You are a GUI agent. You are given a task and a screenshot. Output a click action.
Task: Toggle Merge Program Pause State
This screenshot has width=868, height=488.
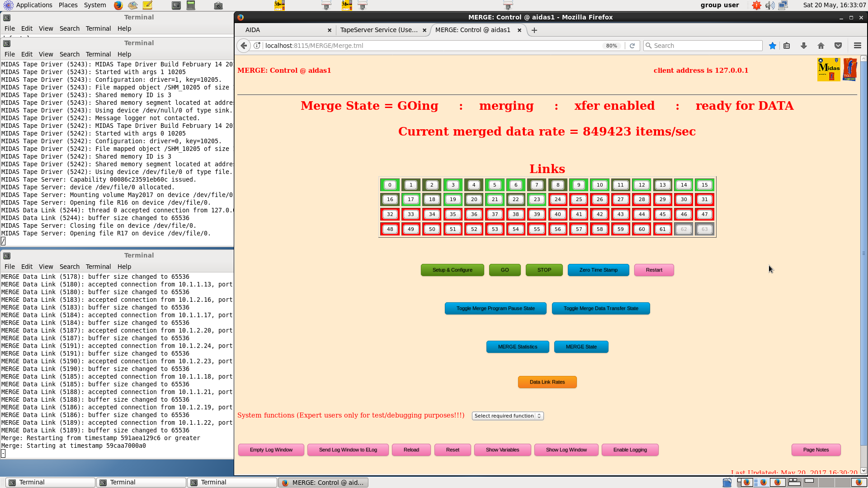(x=495, y=308)
